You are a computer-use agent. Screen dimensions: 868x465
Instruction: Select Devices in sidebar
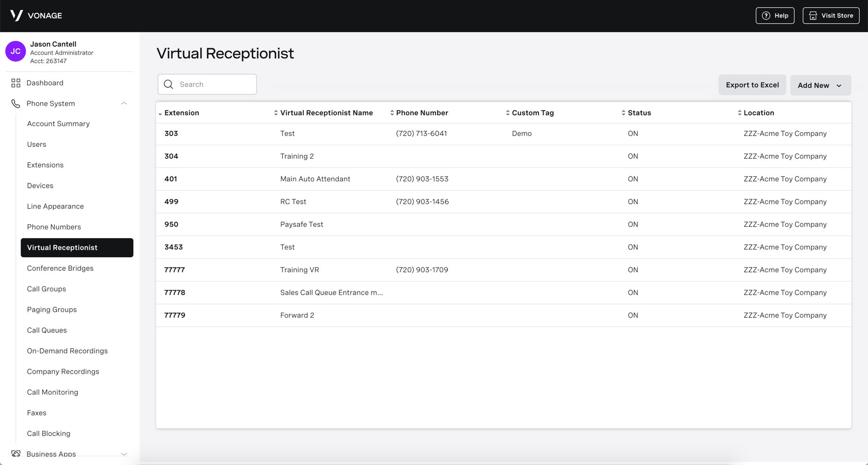(x=40, y=185)
